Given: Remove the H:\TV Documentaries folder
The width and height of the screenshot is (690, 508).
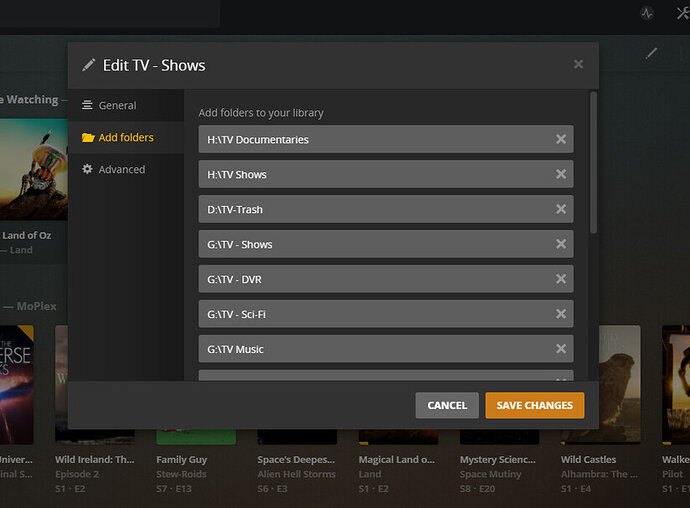Looking at the screenshot, I should tap(561, 139).
